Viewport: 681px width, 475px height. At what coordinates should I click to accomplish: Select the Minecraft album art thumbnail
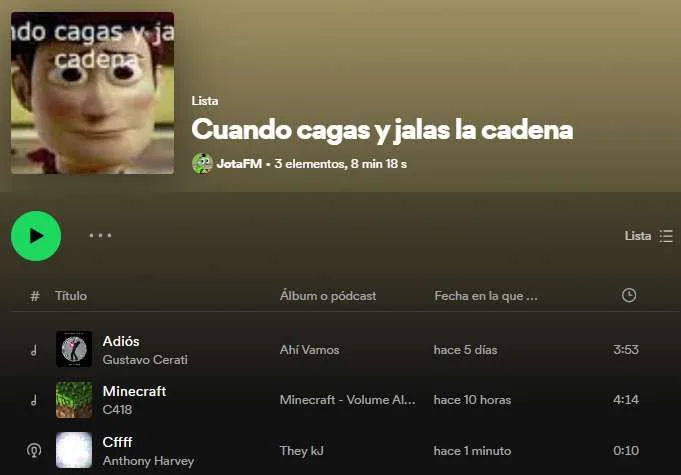pyautogui.click(x=74, y=400)
